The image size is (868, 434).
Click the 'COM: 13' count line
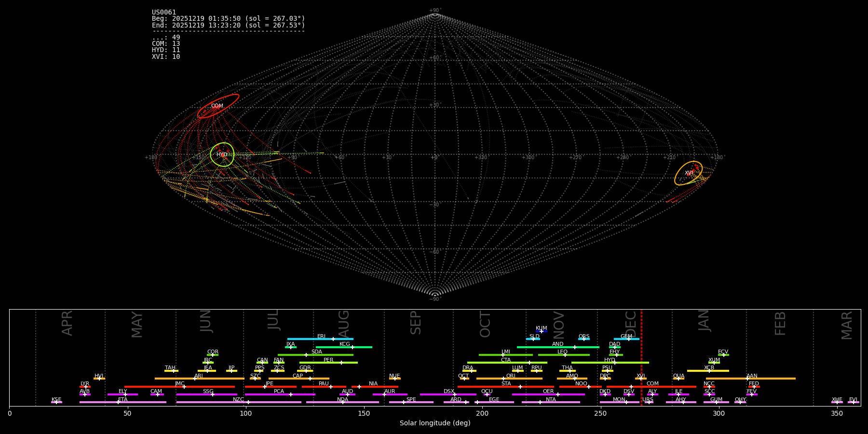click(x=166, y=44)
